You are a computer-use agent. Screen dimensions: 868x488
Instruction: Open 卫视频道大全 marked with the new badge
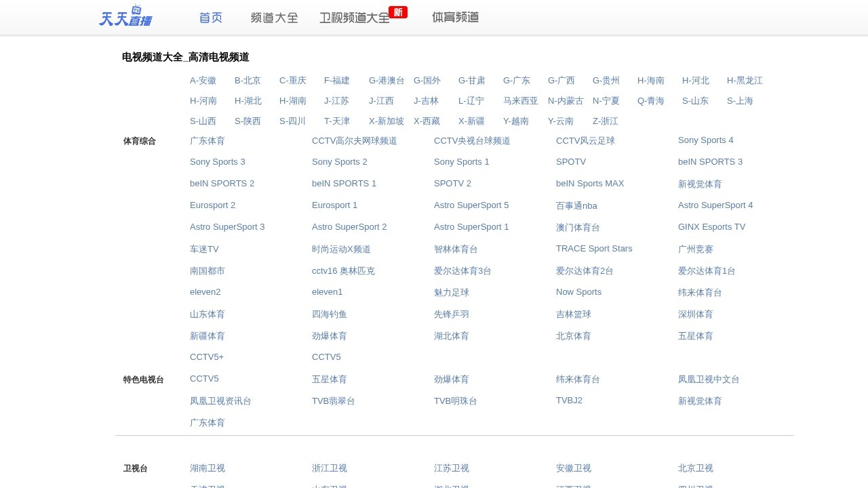(x=355, y=18)
